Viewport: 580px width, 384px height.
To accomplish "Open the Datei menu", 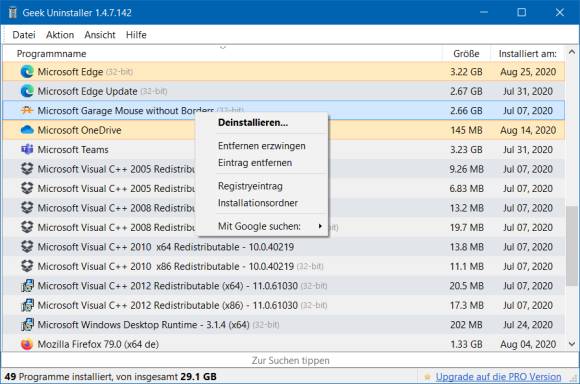I will 24,35.
